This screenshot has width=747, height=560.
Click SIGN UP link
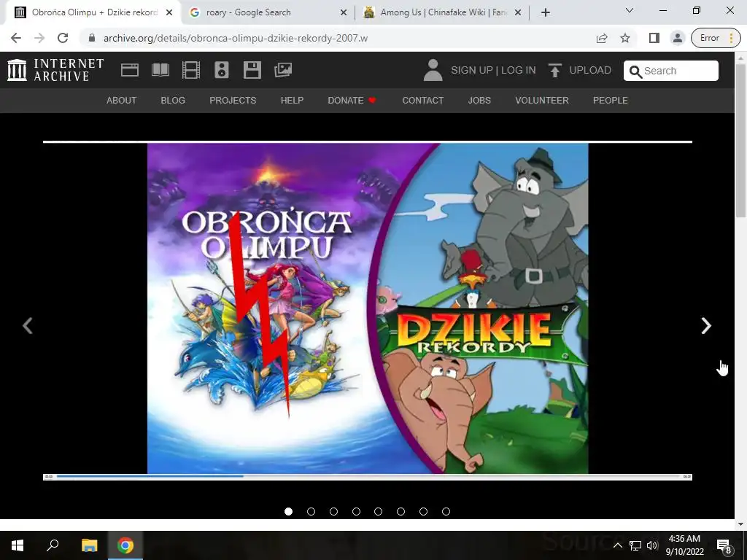[x=472, y=70]
